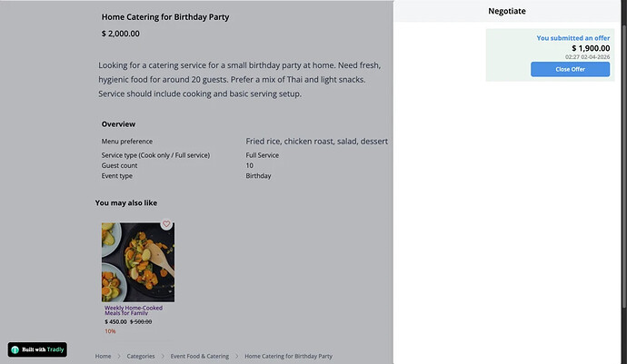Viewport: 627px width, 364px height.
Task: Click the 10% discount label
Action: point(110,331)
